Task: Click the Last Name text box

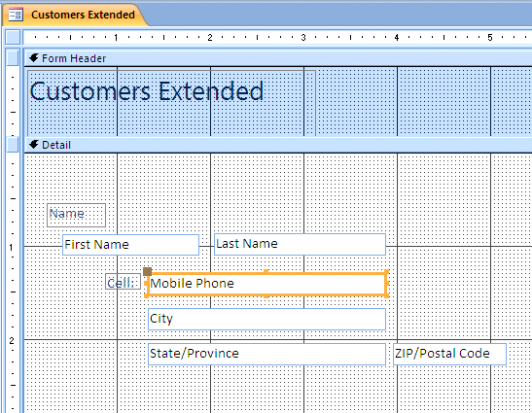Action: click(300, 244)
